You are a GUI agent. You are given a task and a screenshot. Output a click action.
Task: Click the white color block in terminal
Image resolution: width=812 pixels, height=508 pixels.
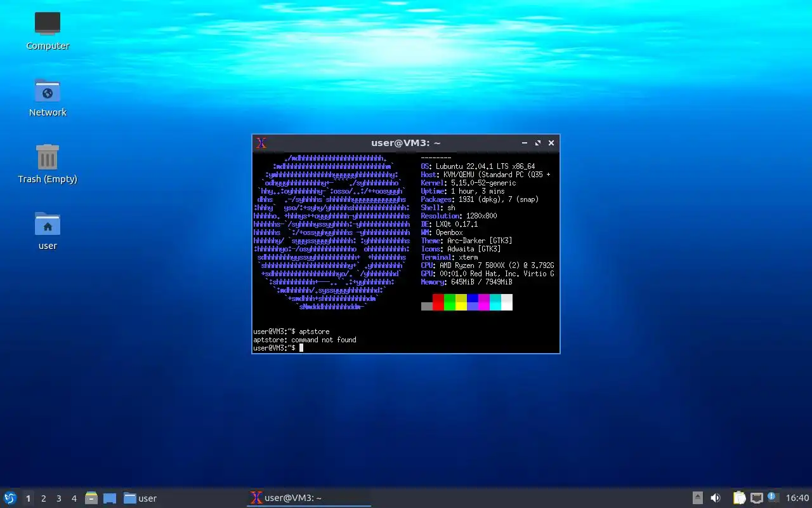coord(507,302)
